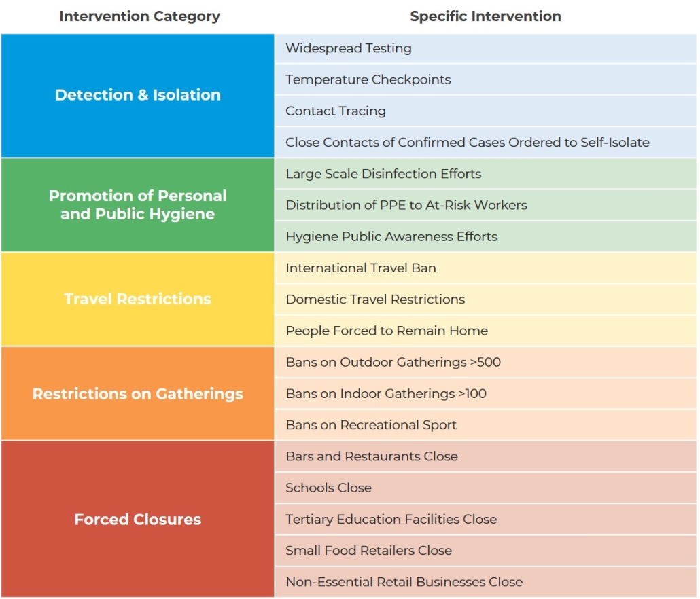700x599 pixels.
Task: Click Distribution of PPE to At-Risk Workers
Action: [485, 205]
